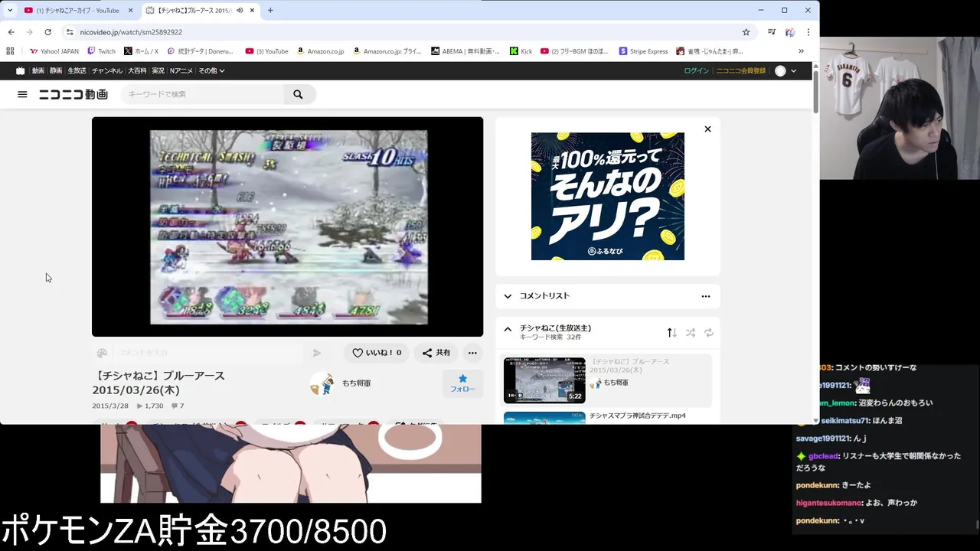Viewport: 980px width, 551px height.
Task: Show more bookmarks chevron
Action: coord(801,51)
